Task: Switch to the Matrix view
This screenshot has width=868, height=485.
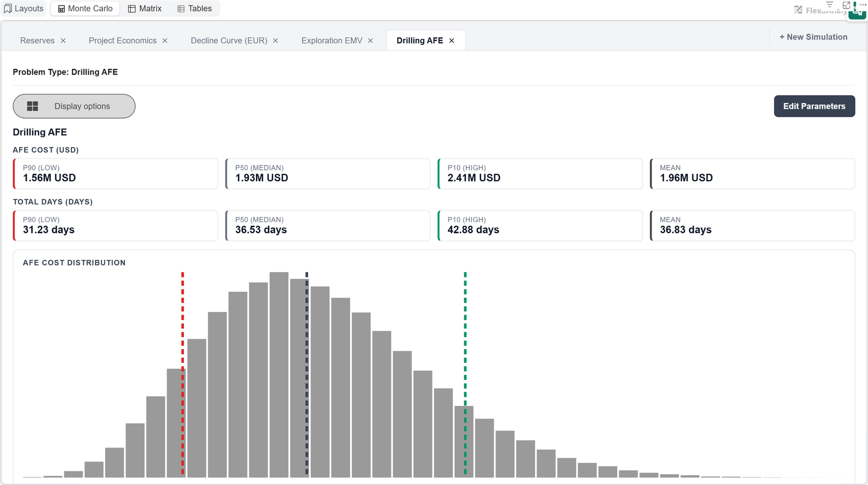Action: (145, 9)
